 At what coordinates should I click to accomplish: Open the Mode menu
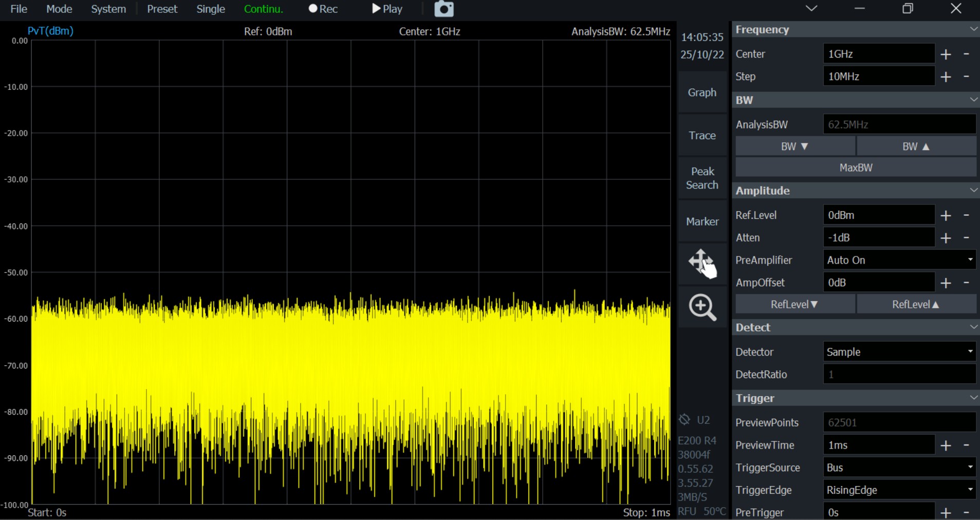(59, 9)
